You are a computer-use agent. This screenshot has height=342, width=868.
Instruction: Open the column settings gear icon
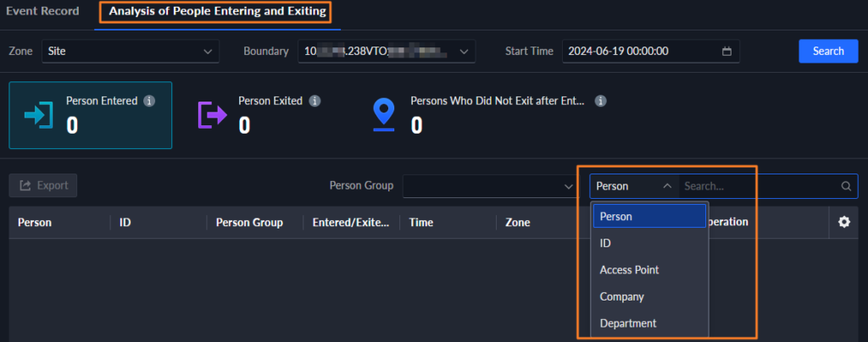[843, 222]
